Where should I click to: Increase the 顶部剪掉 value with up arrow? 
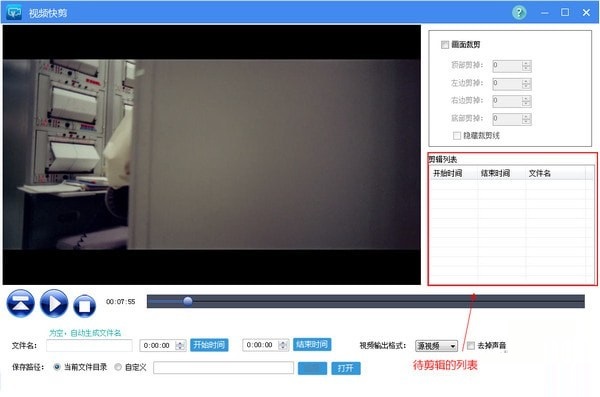[527, 63]
